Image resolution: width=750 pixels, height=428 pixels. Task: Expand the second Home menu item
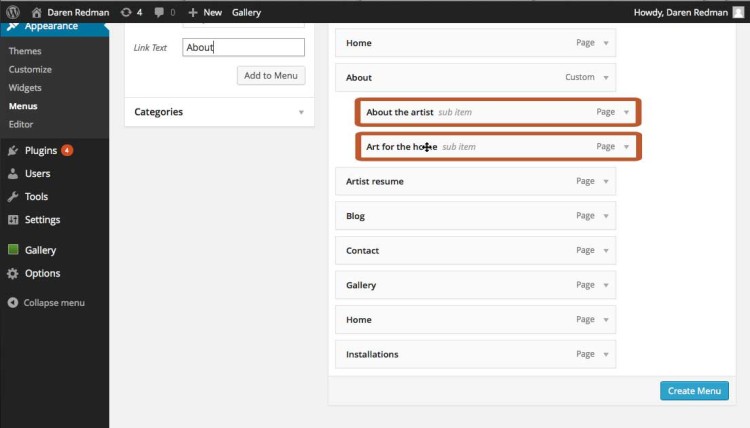[x=606, y=320]
